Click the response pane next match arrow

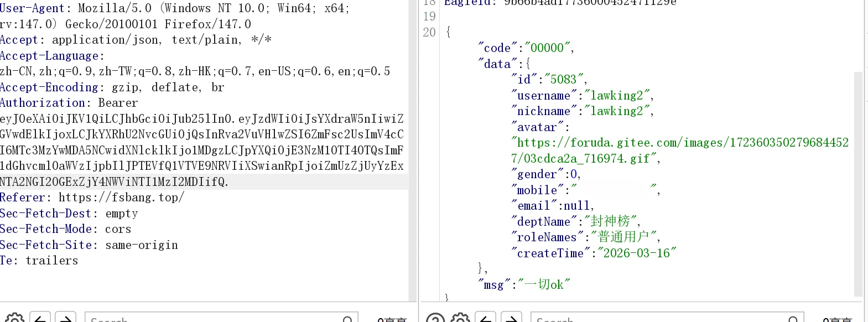[512, 318]
